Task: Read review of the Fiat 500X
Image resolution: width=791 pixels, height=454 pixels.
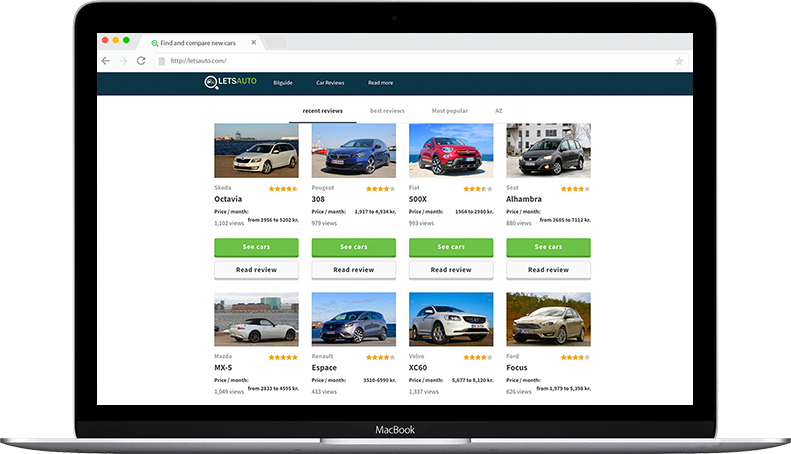Action: (451, 270)
